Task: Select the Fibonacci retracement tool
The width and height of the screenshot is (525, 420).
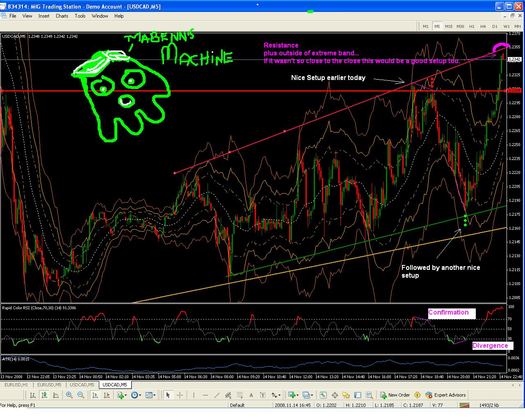Action: pyautogui.click(x=240, y=395)
